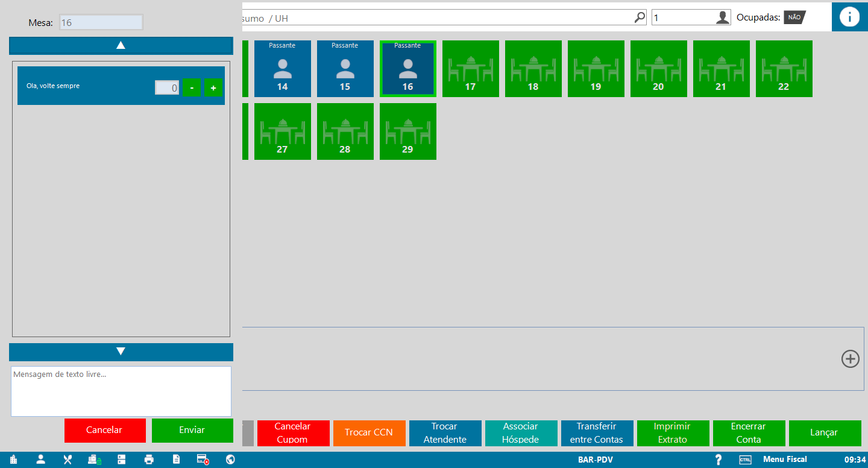
Task: Open free table 18
Action: (x=533, y=69)
